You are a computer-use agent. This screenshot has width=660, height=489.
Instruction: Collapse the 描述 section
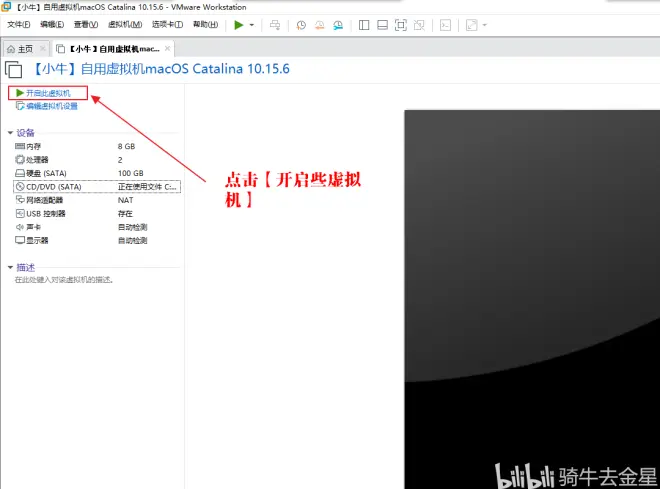(10, 268)
